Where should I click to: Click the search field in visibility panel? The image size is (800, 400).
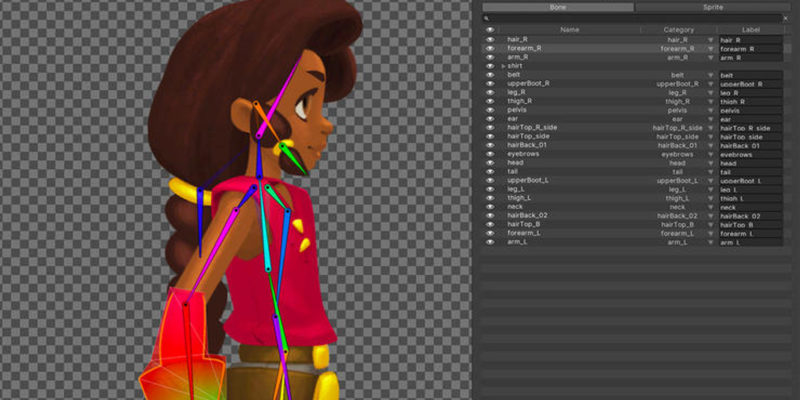tap(630, 18)
